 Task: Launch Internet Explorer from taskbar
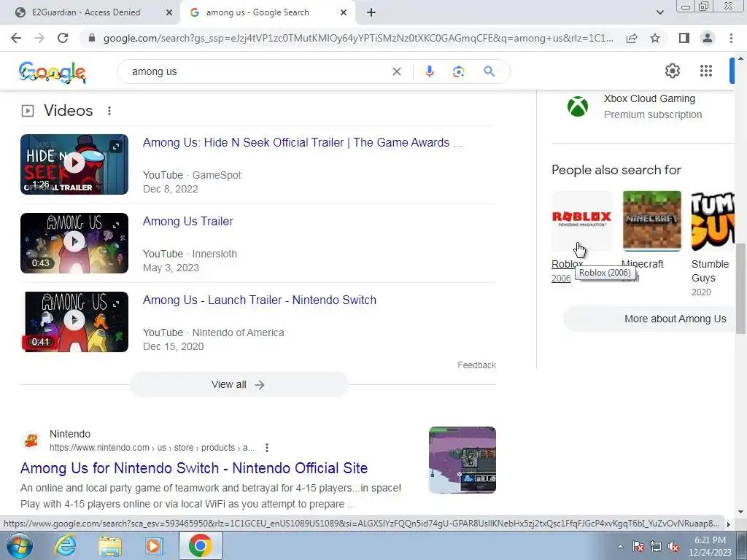65,545
